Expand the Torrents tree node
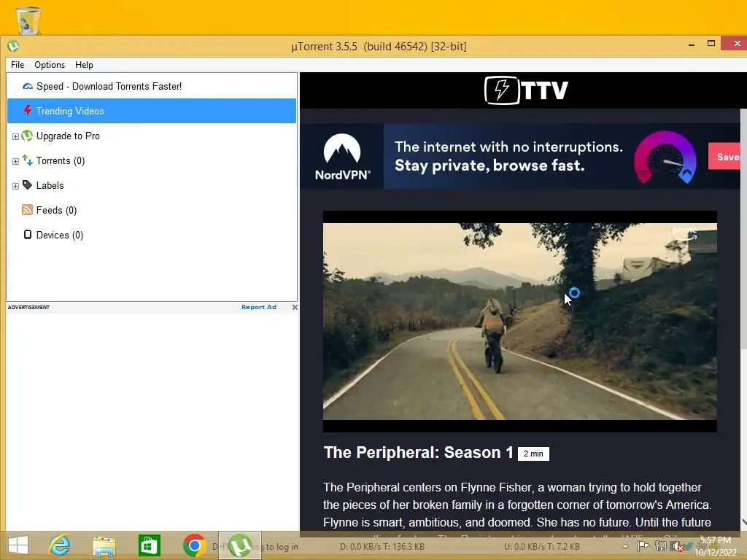Screen dimensions: 747x560 15,161
